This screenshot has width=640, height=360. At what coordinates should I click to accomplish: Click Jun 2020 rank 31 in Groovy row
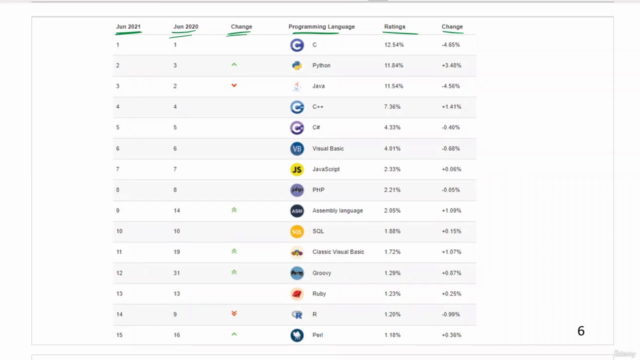[x=177, y=273]
